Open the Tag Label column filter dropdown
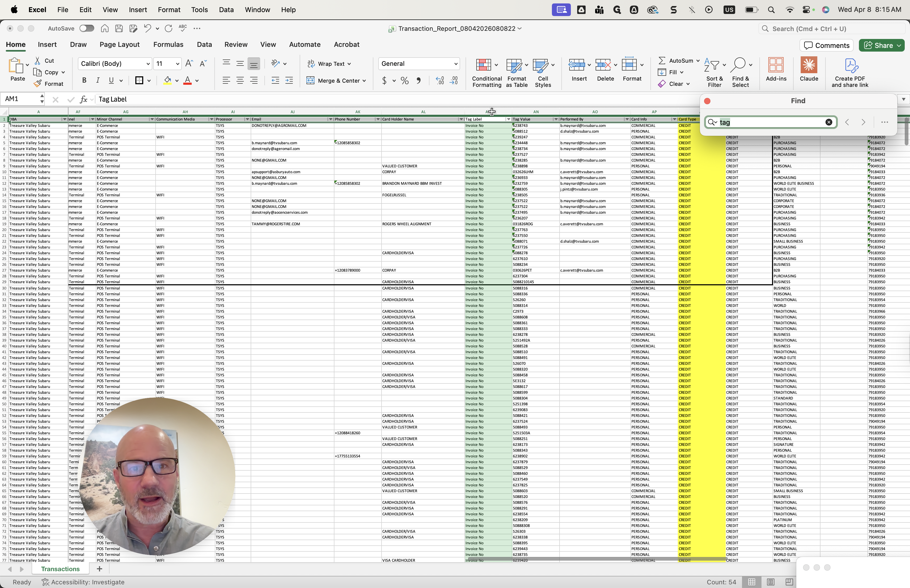910x588 pixels. [x=508, y=119]
